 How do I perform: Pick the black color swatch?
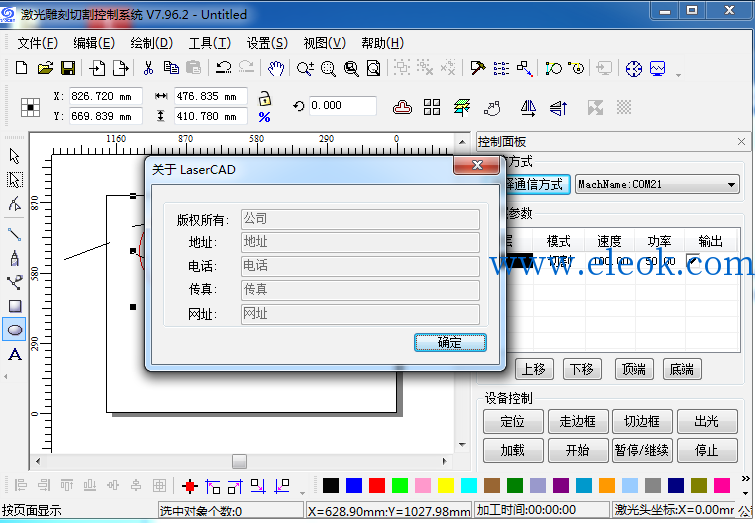[331, 485]
